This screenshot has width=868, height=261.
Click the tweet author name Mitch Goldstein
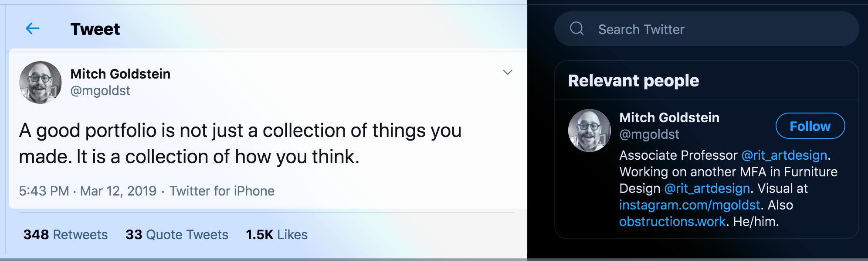(x=120, y=74)
